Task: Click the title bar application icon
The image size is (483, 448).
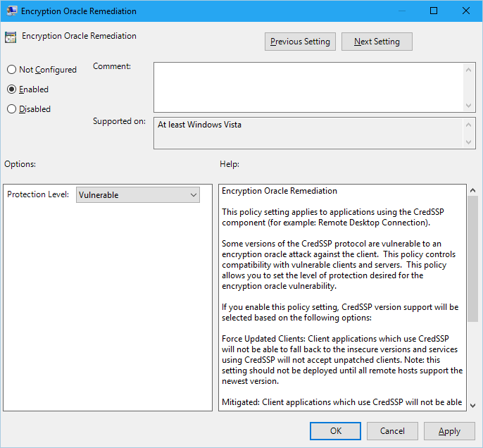Action: (x=12, y=11)
